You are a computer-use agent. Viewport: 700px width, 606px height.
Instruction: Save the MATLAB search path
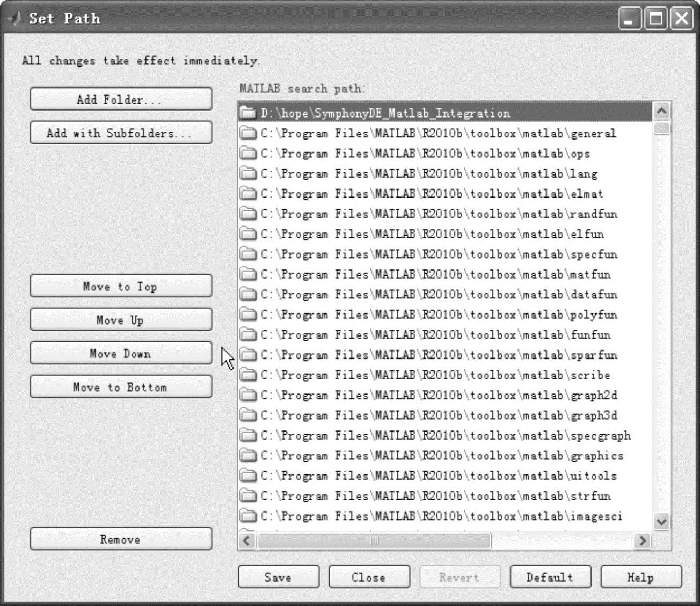pos(278,577)
